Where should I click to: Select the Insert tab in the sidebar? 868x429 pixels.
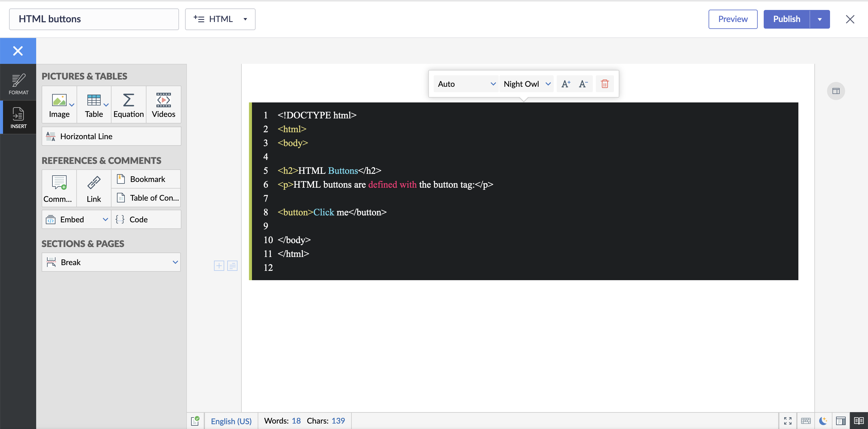[18, 117]
